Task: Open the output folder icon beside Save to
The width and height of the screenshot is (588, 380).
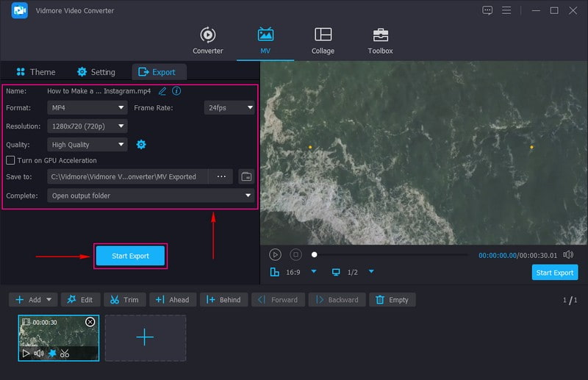Action: 246,176
